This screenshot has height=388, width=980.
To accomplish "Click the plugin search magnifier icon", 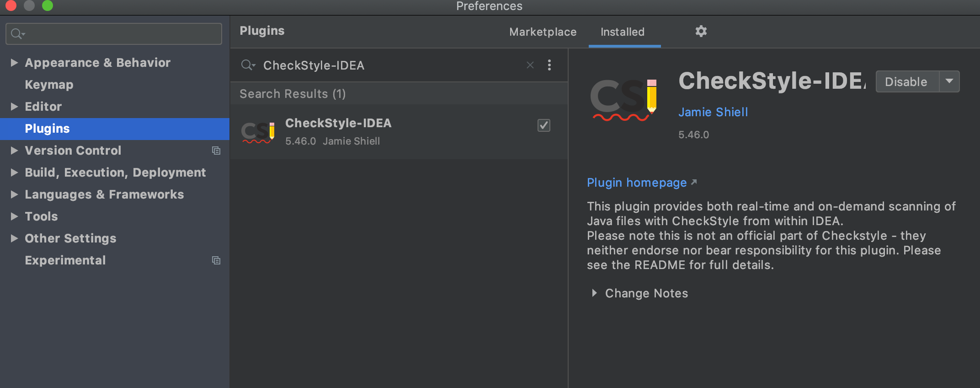I will (248, 65).
